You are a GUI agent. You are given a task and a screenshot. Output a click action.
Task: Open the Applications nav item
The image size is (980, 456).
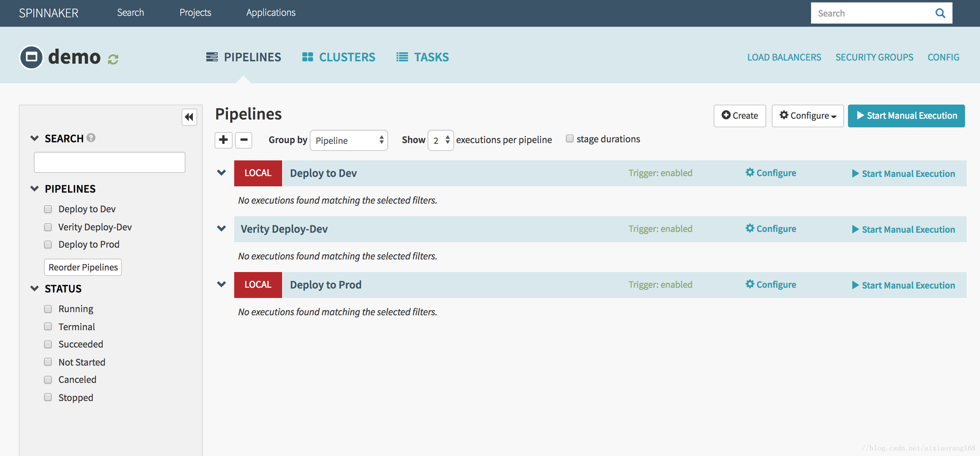point(271,13)
